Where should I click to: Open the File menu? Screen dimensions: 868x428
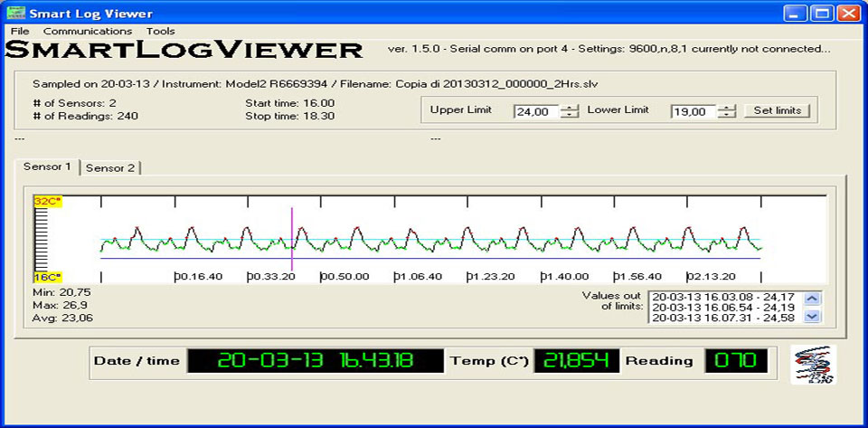tap(20, 31)
